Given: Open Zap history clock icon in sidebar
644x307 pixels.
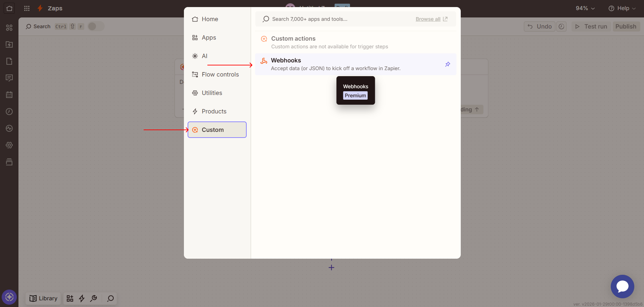Looking at the screenshot, I should click(9, 112).
